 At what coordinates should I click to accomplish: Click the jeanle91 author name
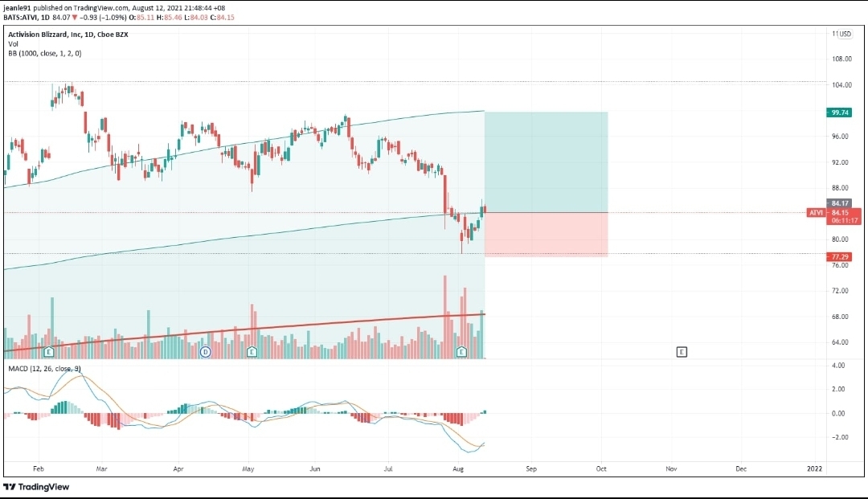[17, 8]
